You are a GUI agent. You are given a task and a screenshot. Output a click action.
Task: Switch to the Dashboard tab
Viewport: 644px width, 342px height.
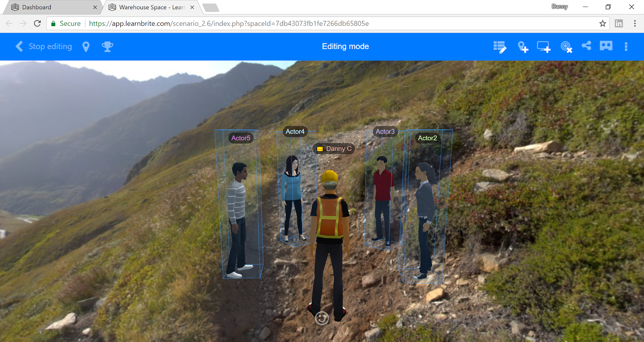52,7
